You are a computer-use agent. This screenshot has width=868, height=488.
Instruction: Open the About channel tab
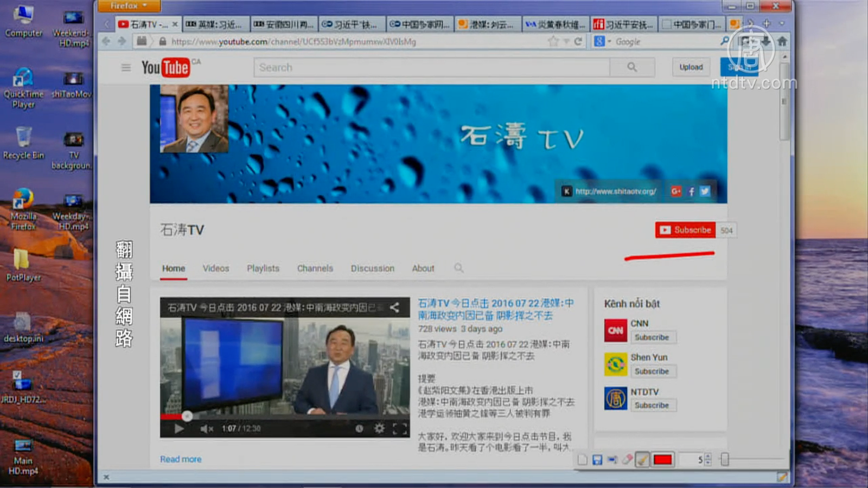point(423,268)
